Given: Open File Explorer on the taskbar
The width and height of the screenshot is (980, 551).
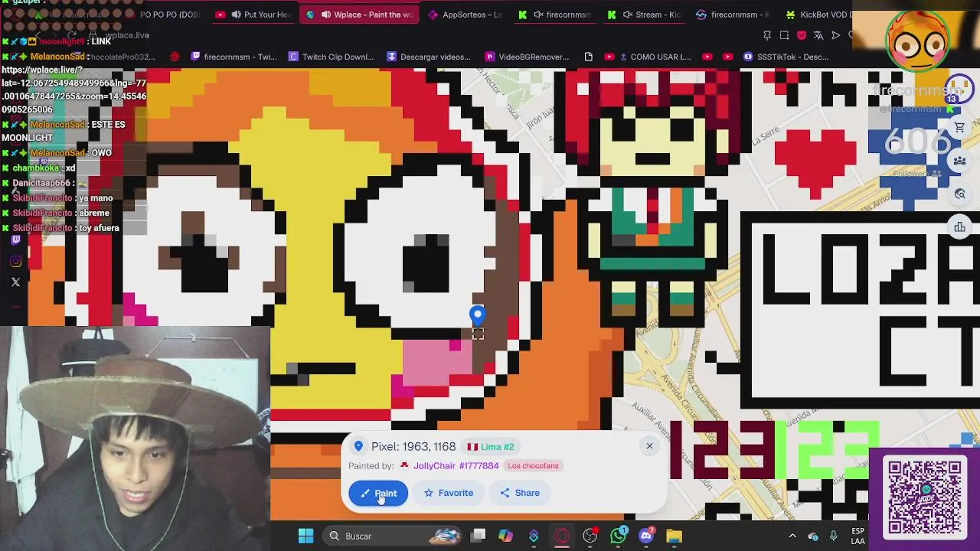Looking at the screenshot, I should [x=674, y=536].
